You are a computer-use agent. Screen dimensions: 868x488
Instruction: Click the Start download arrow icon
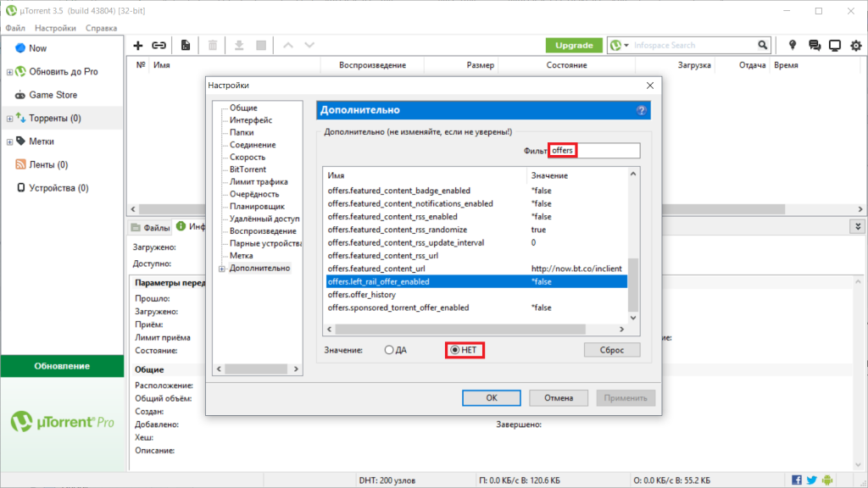click(x=239, y=46)
